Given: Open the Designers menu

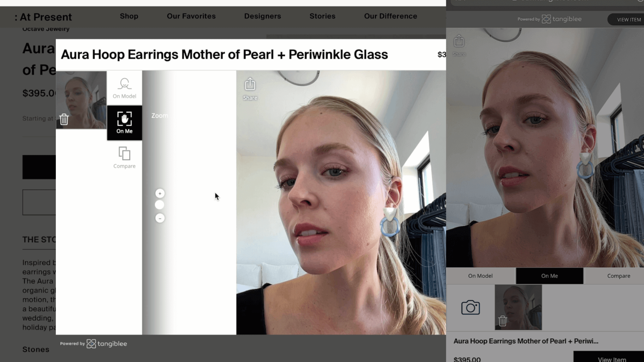Looking at the screenshot, I should 262,16.
